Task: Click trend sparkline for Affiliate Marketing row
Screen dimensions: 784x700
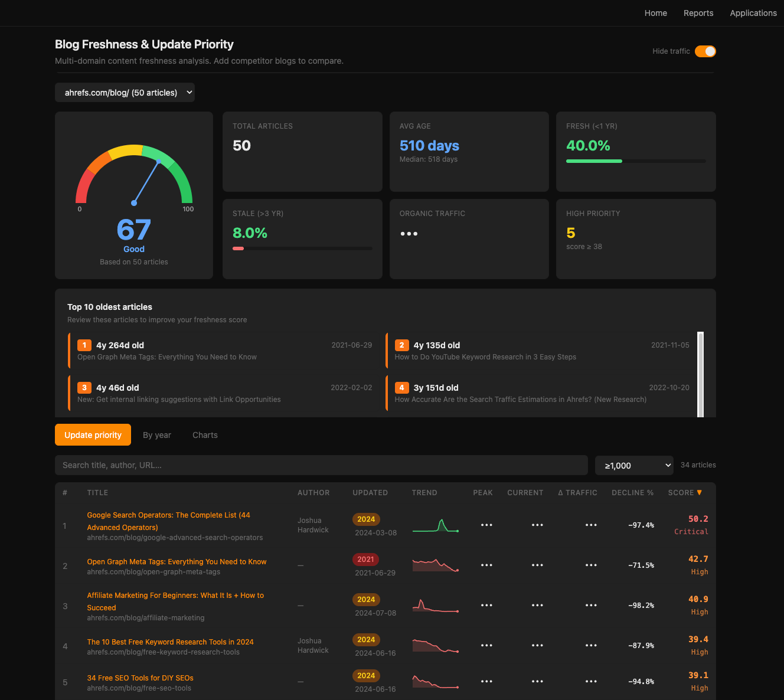Action: pos(436,606)
